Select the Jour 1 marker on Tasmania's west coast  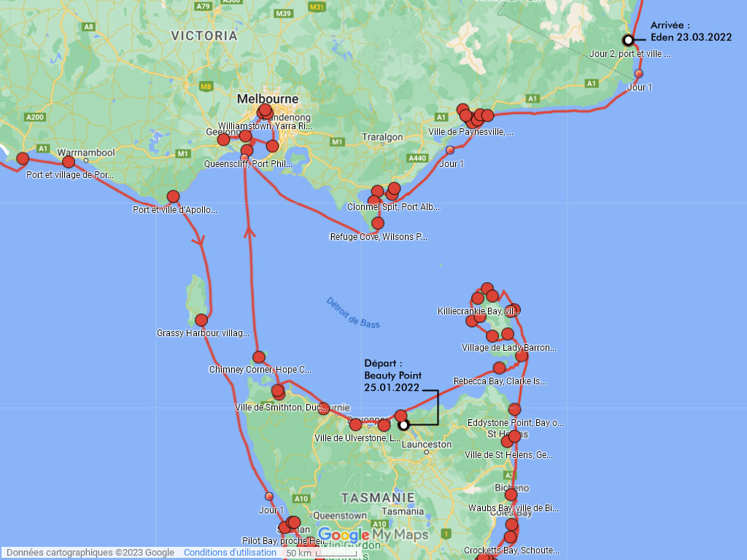[269, 496]
